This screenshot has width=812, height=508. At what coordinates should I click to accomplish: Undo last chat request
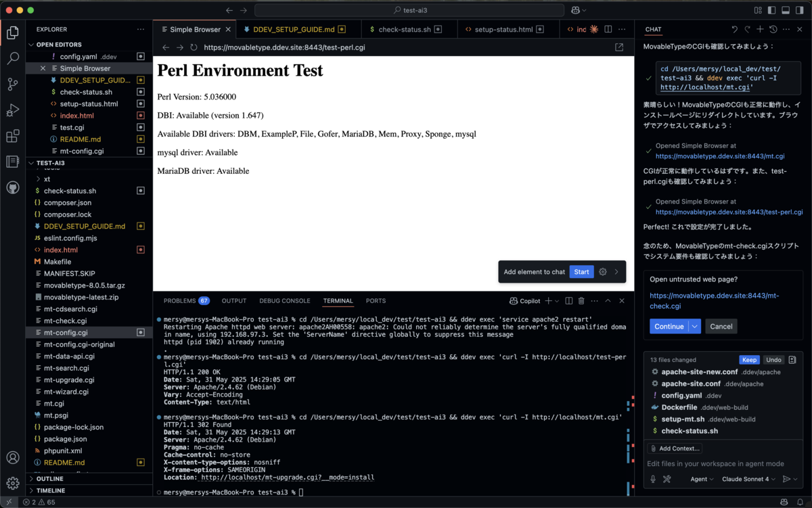coord(735,29)
